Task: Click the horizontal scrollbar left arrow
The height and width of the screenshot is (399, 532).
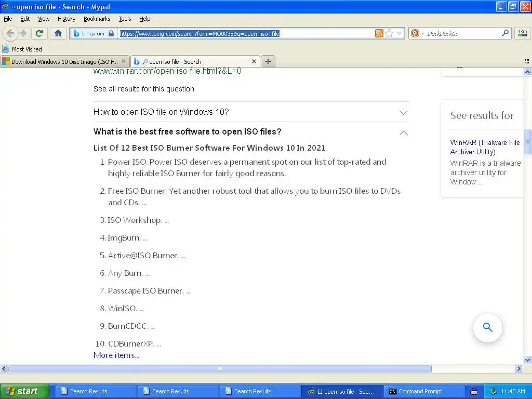Action: coord(4,368)
